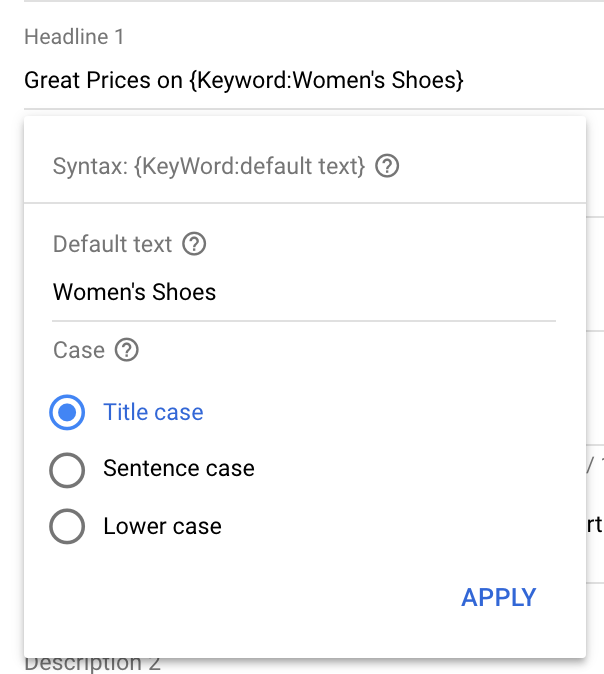
Task: Click the help icon beside Syntax
Action: coord(387,166)
